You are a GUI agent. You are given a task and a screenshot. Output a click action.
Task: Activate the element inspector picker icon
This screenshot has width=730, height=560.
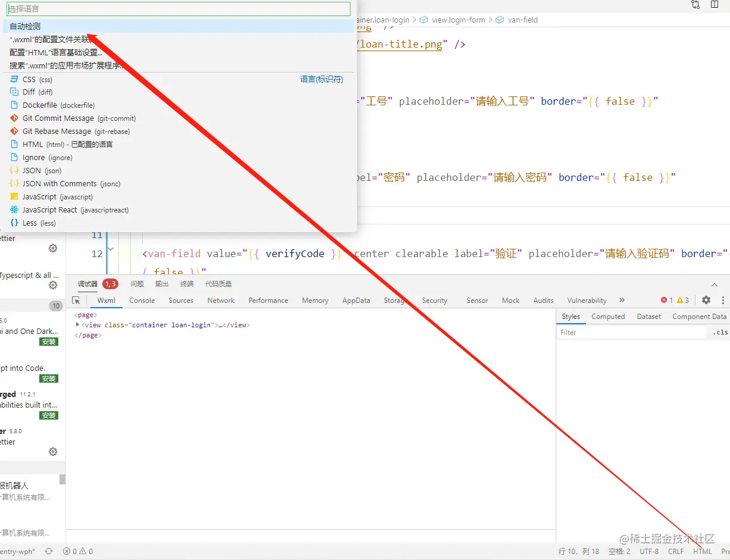coord(76,301)
